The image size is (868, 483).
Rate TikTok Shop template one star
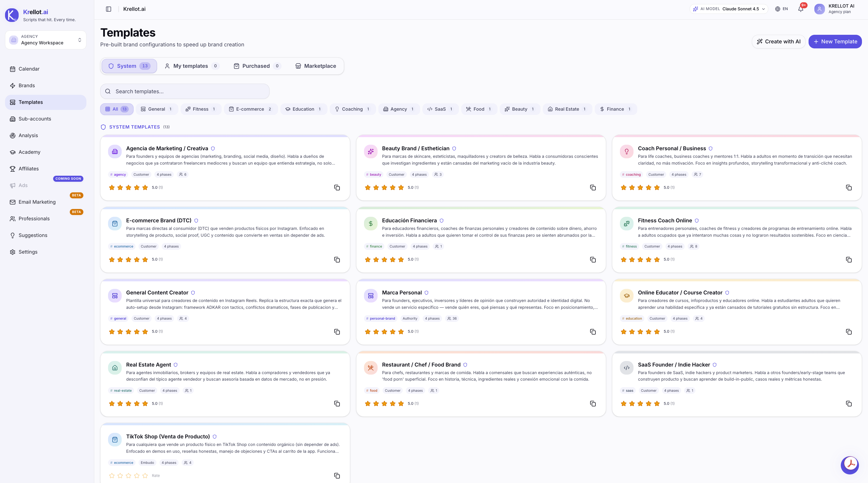click(x=112, y=476)
